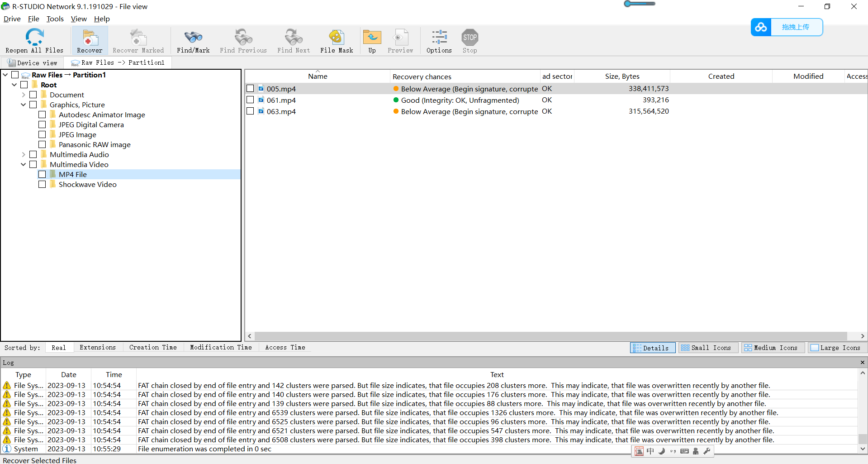868x464 pixels.
Task: Check the JPEG Digital Camera checkbox
Action: click(x=42, y=124)
